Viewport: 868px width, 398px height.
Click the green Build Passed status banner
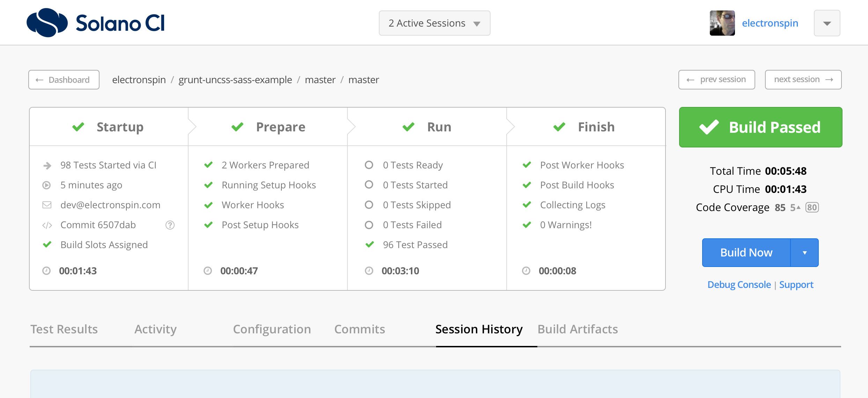pyautogui.click(x=760, y=127)
